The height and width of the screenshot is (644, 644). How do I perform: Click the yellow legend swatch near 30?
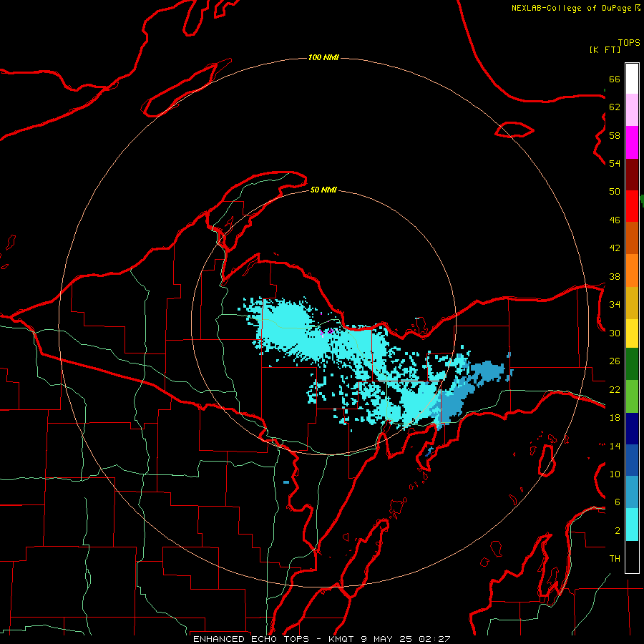632,333
